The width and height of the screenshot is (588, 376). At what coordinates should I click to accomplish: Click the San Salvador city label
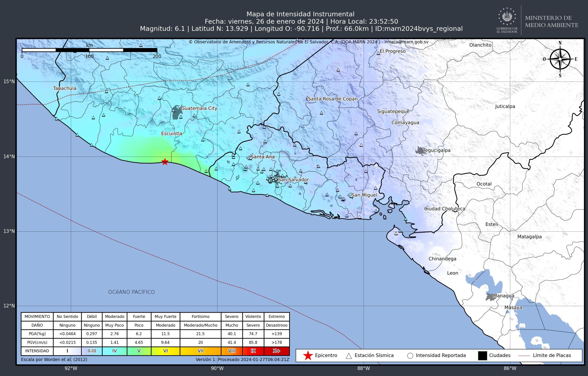pos(293,180)
